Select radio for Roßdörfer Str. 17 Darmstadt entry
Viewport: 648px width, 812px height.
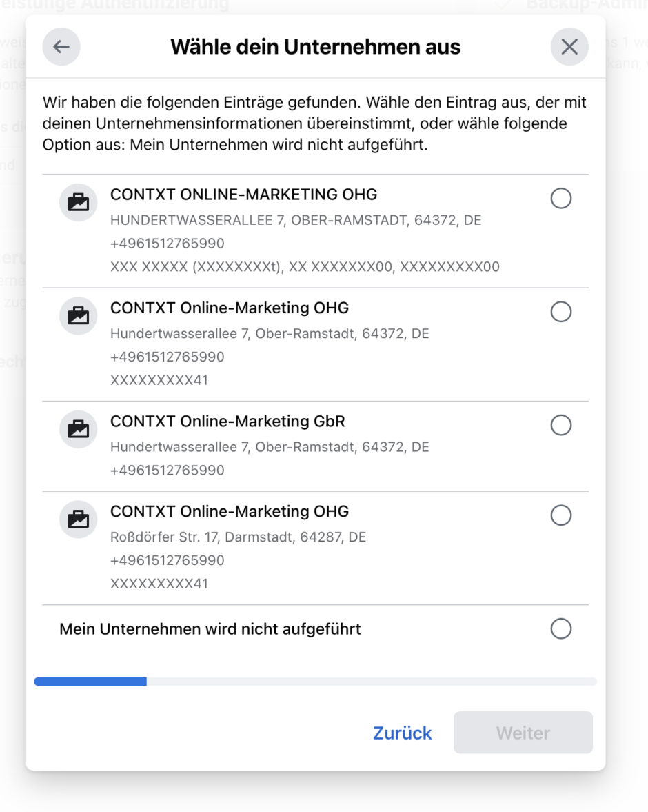[x=561, y=515]
